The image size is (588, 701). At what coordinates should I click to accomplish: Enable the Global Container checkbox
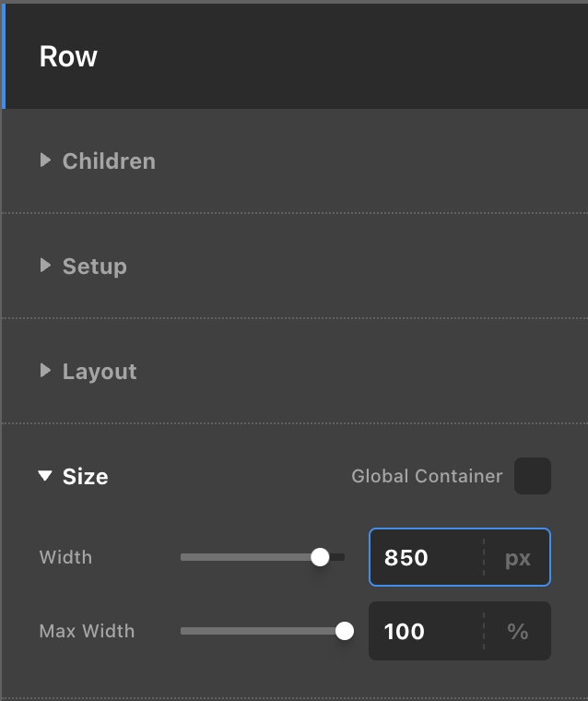coord(532,476)
